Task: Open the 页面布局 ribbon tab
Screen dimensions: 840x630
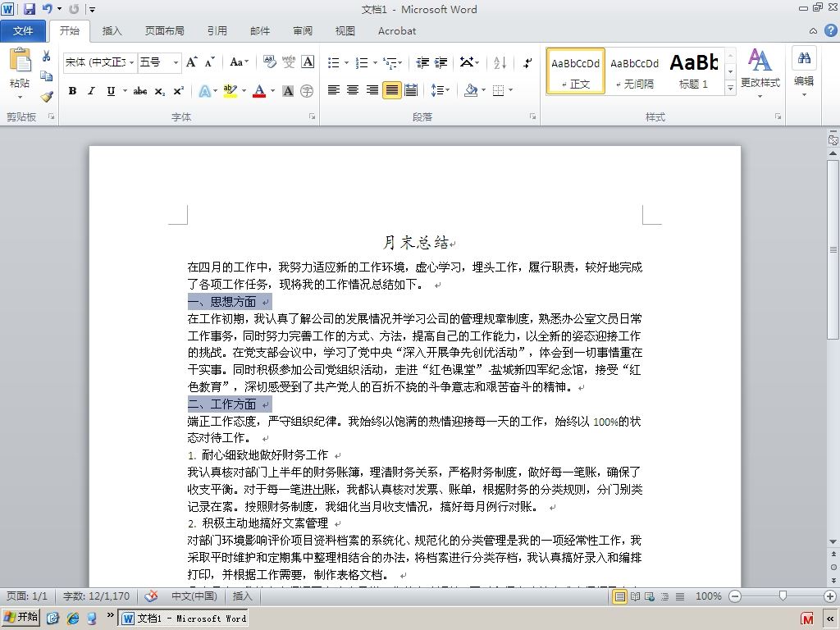Action: coord(164,31)
